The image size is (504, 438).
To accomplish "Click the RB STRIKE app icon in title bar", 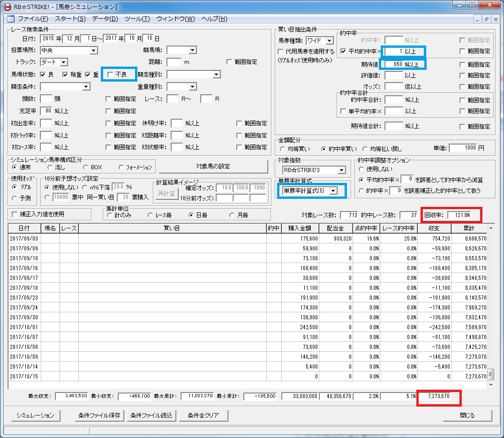I will point(8,7).
